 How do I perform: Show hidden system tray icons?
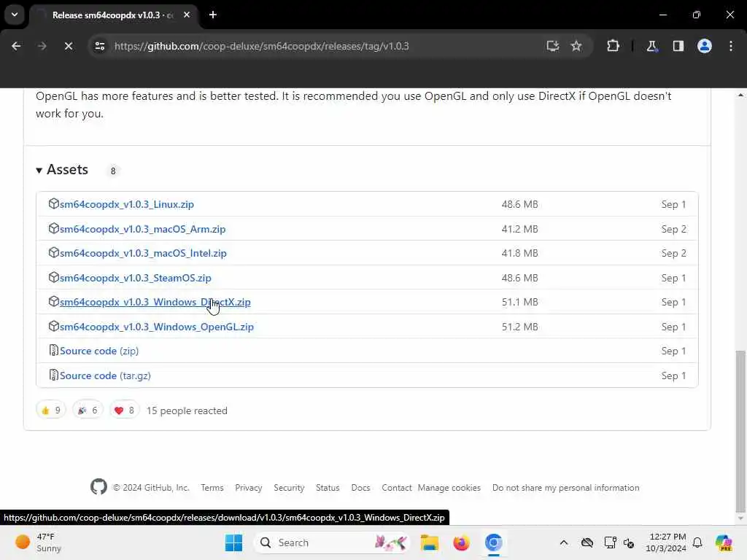564,542
